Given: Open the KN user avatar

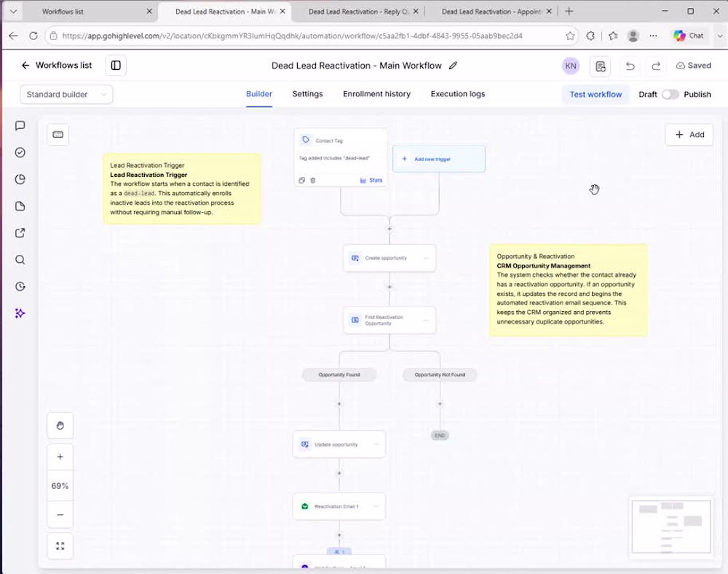Looking at the screenshot, I should tap(571, 66).
